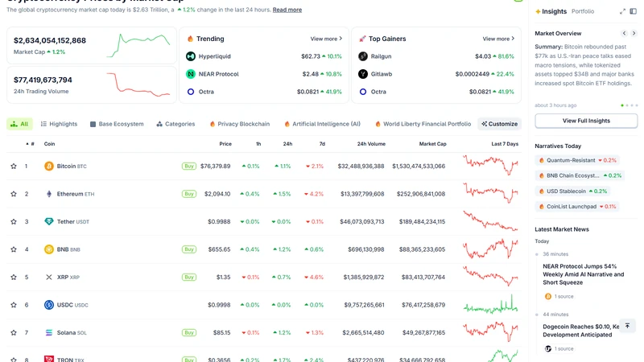Click the Bitcoin coin logo
Viewport: 644px width, 362px height.
pyautogui.click(x=49, y=167)
